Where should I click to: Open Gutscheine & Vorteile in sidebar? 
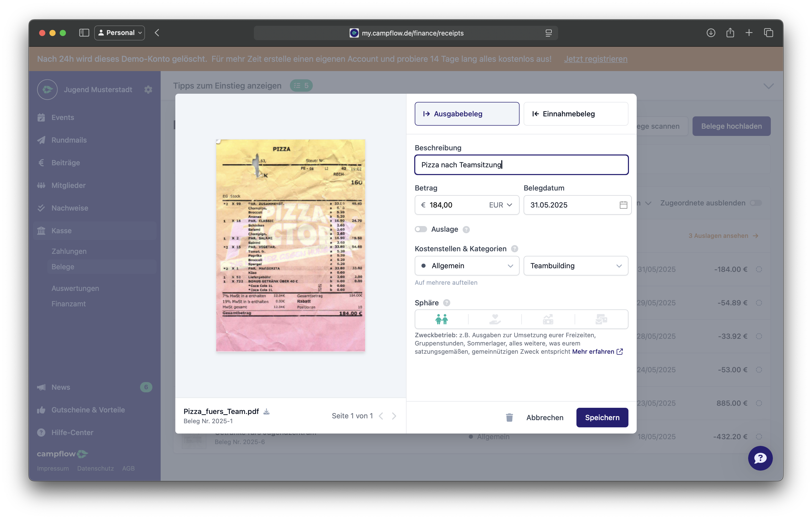coord(88,410)
